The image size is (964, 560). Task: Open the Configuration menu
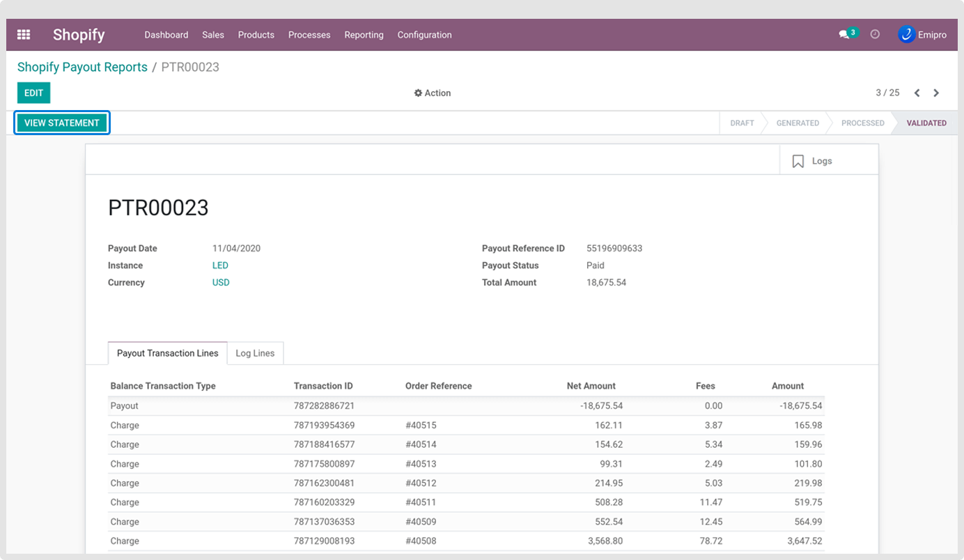point(424,35)
